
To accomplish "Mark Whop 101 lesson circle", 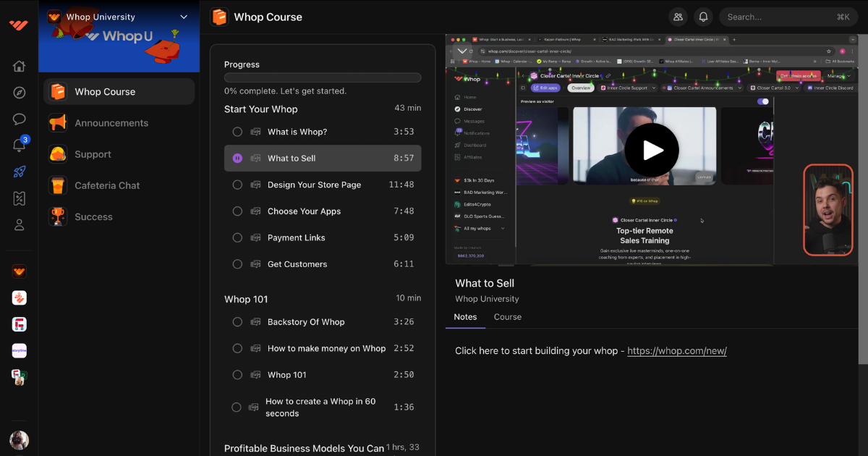I will (237, 375).
